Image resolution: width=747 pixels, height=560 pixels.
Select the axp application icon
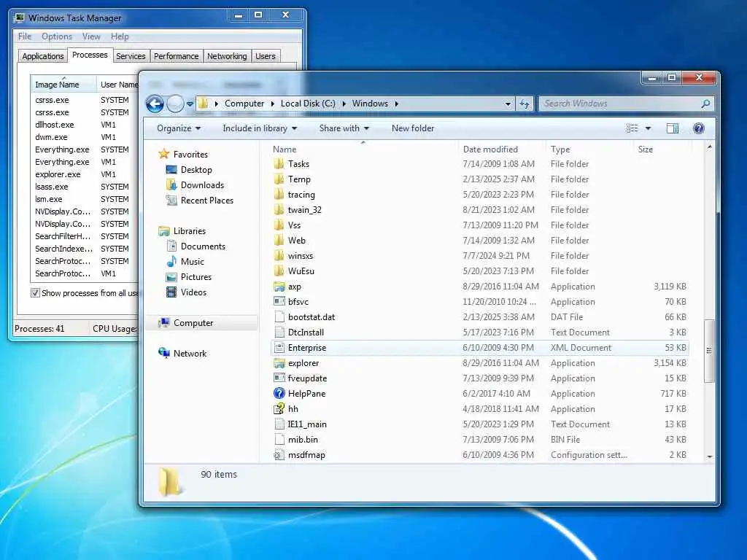(279, 286)
